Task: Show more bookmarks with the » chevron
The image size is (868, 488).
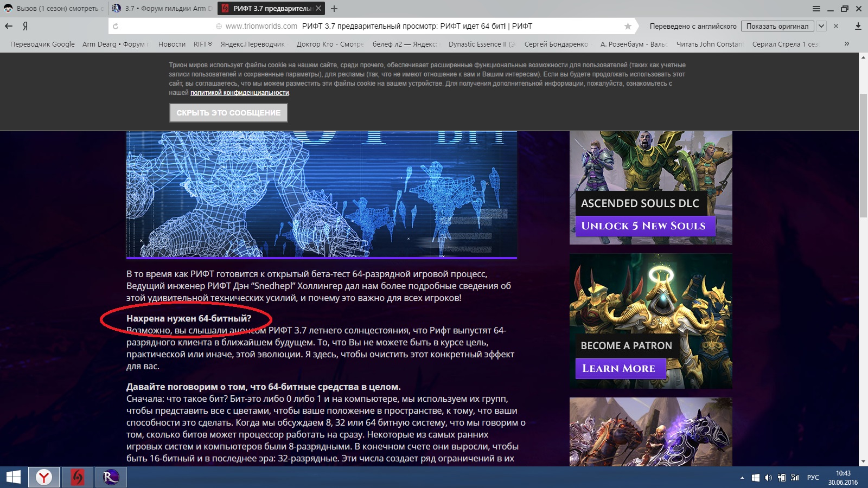Action: (x=846, y=43)
